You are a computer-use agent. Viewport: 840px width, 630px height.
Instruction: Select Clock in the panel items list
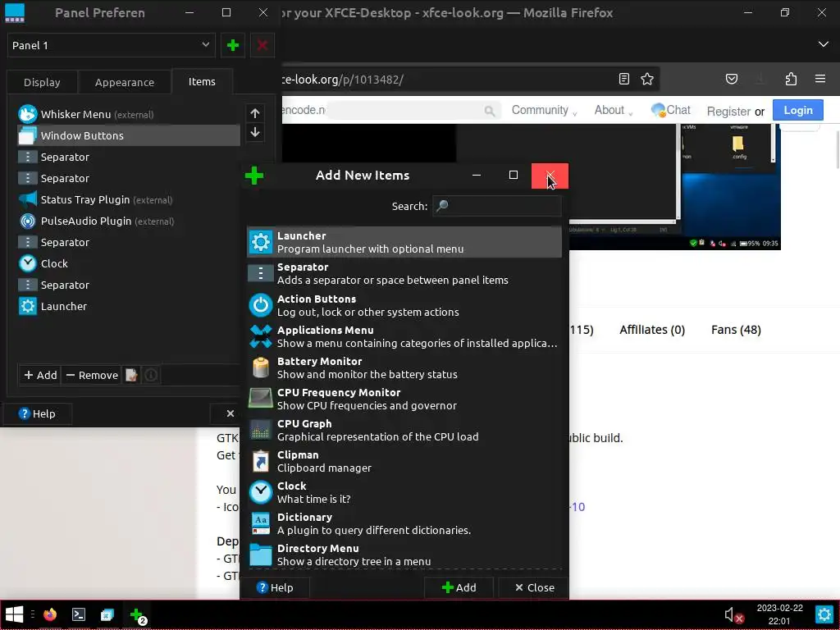[129, 263]
